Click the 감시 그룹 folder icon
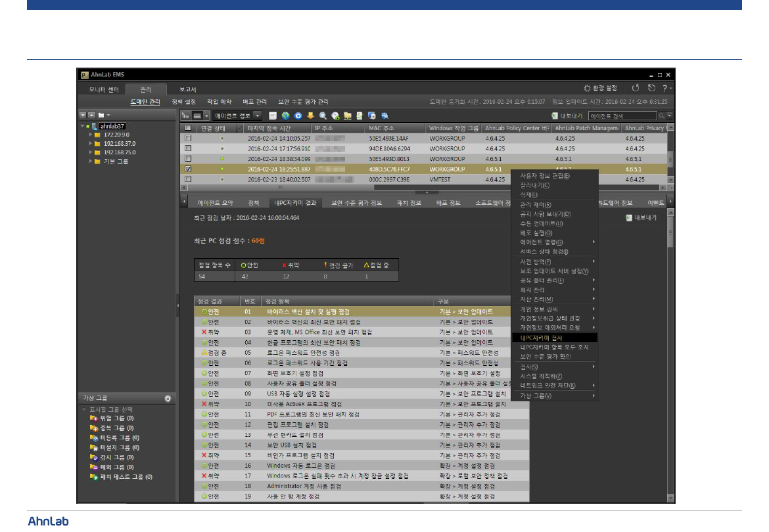This screenshot has height=532, width=769. 94,457
